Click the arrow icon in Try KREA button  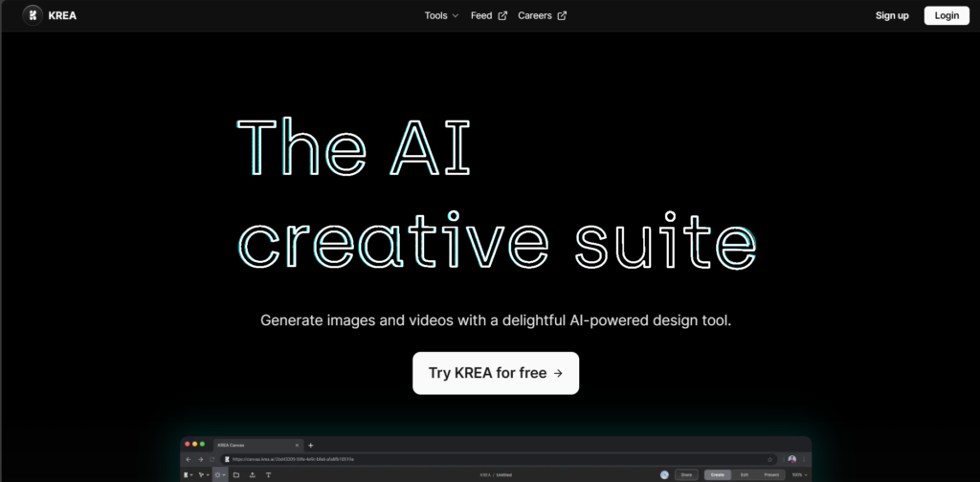pos(558,373)
